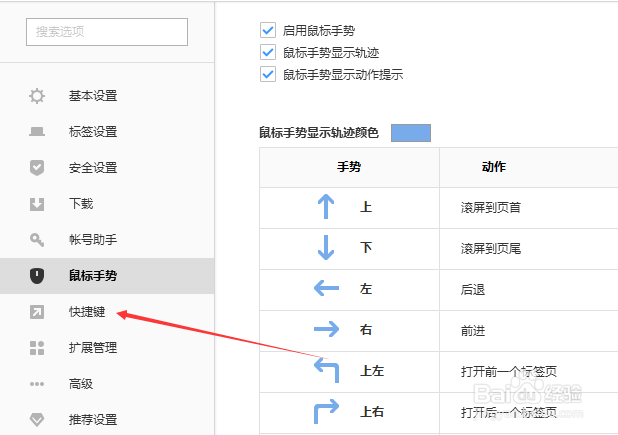Click the arrow-box icon beside 快捷键

point(37,312)
